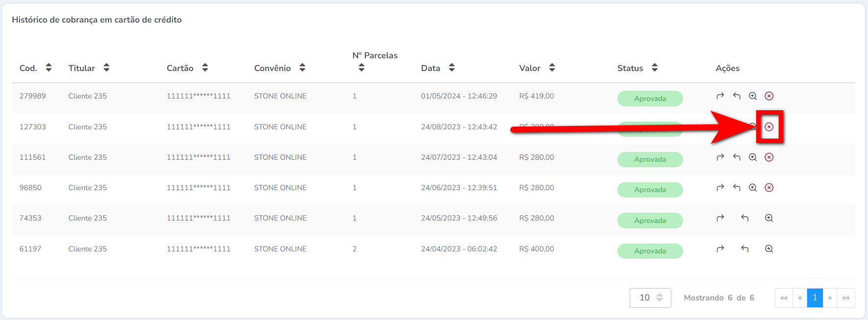Click forward arrow icon for charge 279989
868x320 pixels.
point(720,96)
